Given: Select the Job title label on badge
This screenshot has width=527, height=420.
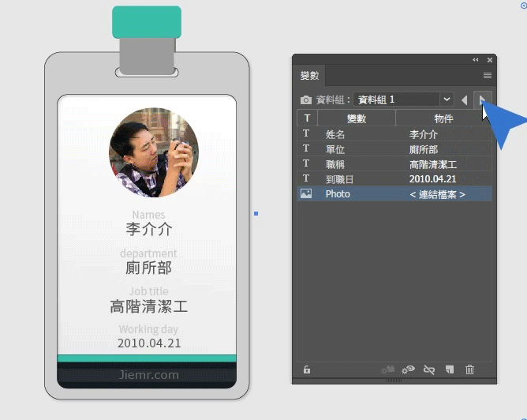Looking at the screenshot, I should click(x=148, y=291).
